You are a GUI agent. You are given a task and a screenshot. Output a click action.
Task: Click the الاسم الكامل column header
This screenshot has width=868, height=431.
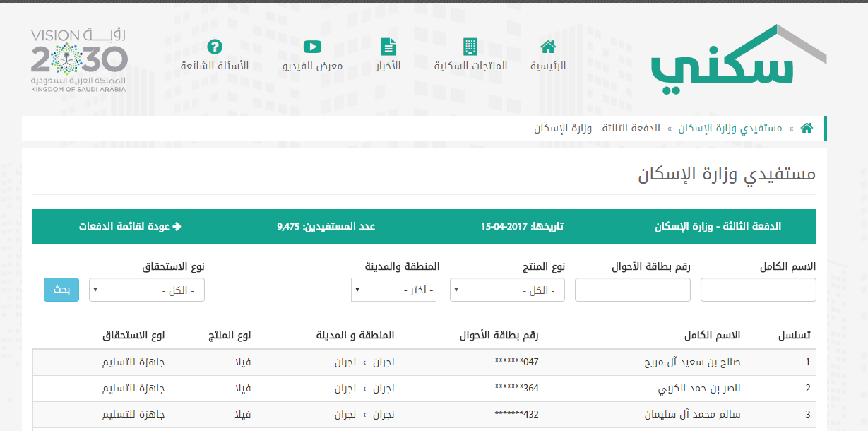tap(713, 334)
